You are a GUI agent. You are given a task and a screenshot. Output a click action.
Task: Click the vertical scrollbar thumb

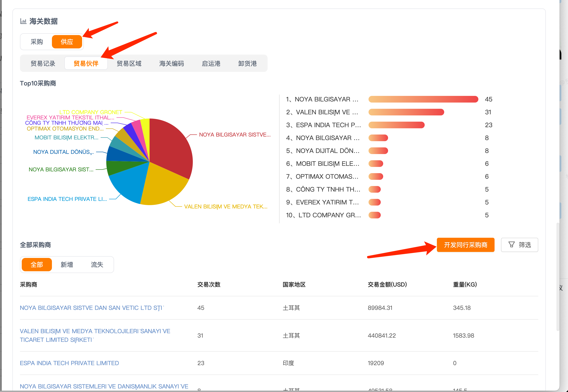(x=558, y=277)
